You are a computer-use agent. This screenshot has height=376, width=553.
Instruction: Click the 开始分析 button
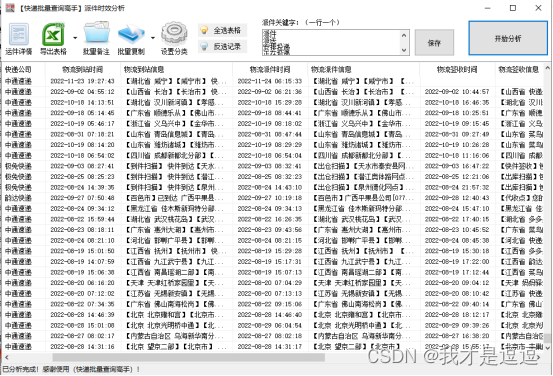pyautogui.click(x=508, y=38)
